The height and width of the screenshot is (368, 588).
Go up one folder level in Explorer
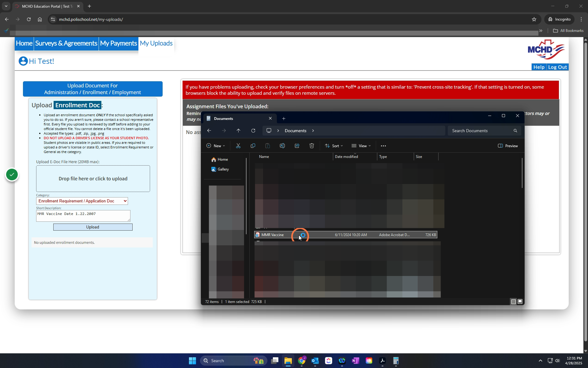click(x=239, y=131)
